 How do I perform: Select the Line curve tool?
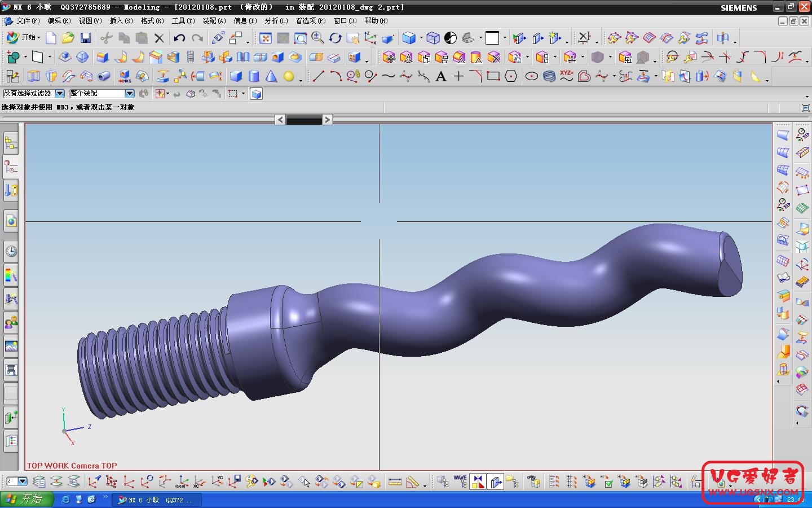[x=319, y=76]
